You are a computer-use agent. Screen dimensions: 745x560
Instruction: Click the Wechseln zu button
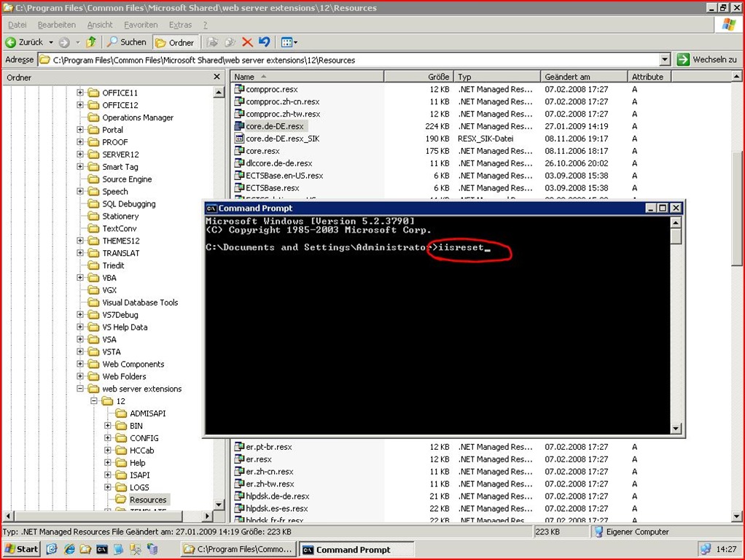tap(706, 60)
